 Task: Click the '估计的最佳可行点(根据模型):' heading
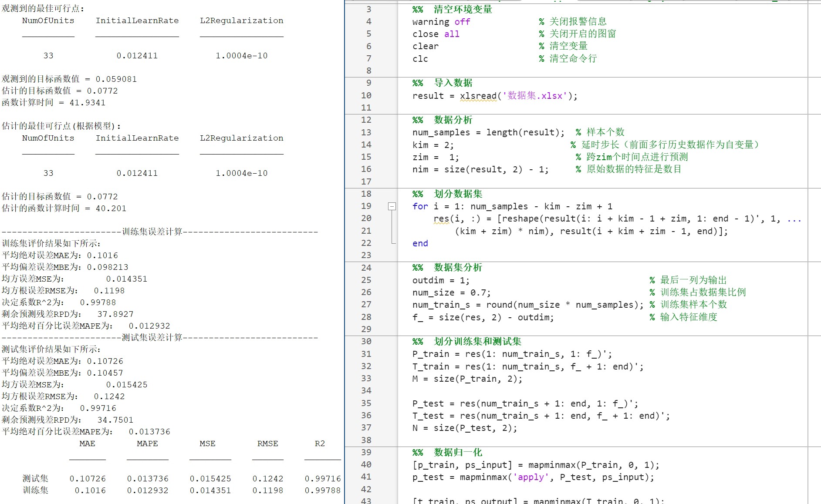pyautogui.click(x=61, y=126)
